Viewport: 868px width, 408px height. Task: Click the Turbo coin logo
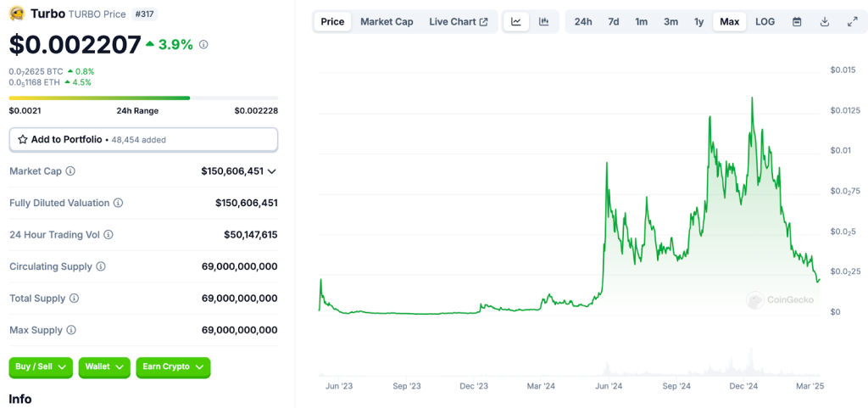tap(16, 14)
